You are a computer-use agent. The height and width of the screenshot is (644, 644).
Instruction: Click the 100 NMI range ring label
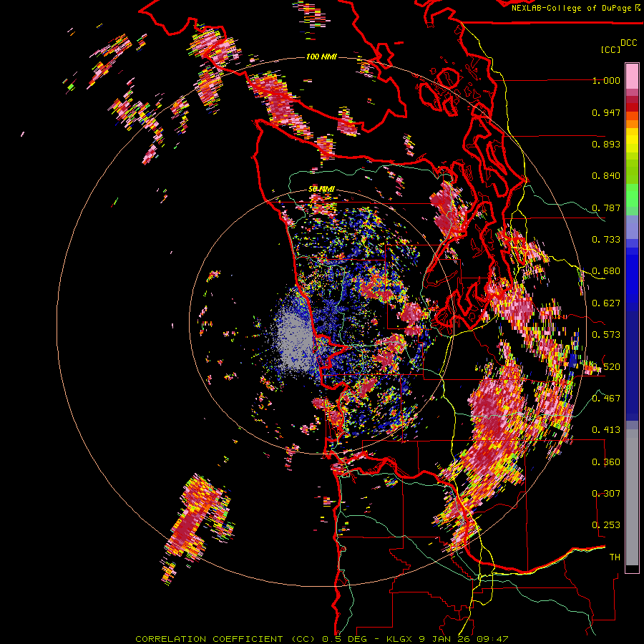[321, 57]
